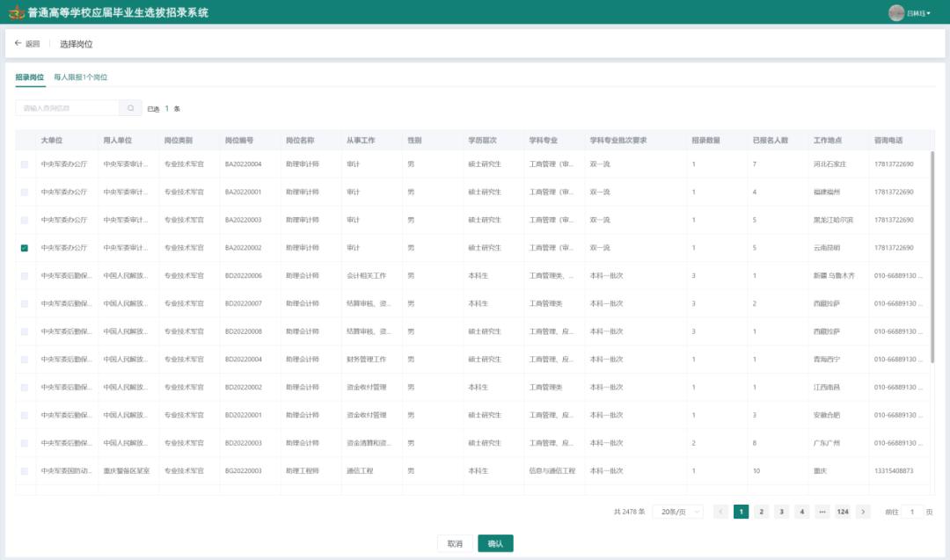This screenshot has height=560, width=950.
Task: Open the 每人限报1个岗位 tab
Action: (81, 77)
